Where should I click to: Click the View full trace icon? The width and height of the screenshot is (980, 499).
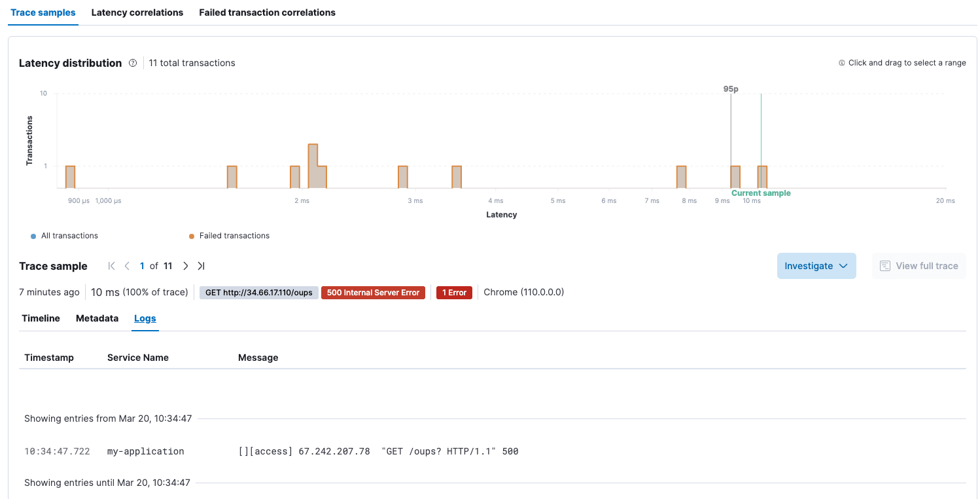click(x=884, y=266)
